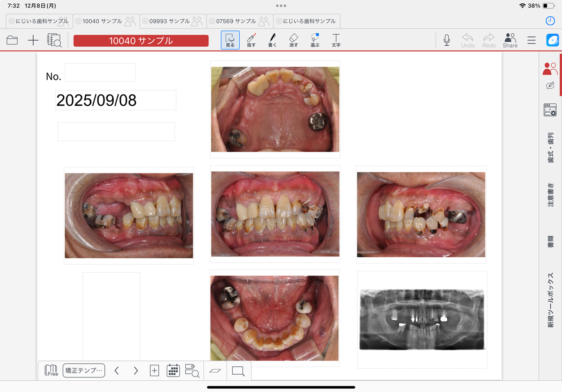Close the 10040 サンプル tab
The height and width of the screenshot is (392, 562).
(x=78, y=21)
